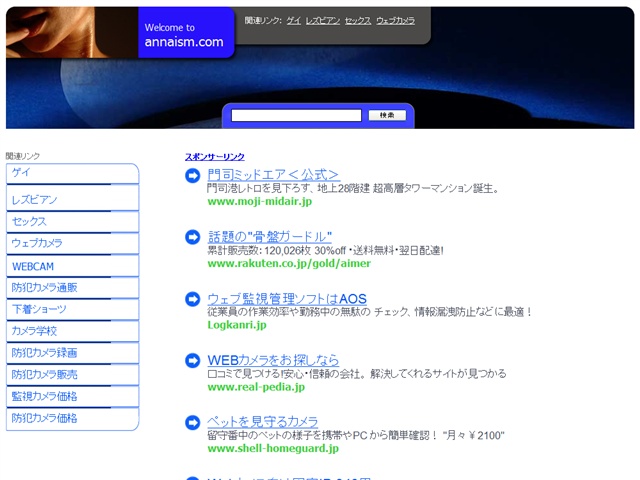Select 監視カメラ価格 in the sidebar
This screenshot has height=480, width=640.
[73, 396]
